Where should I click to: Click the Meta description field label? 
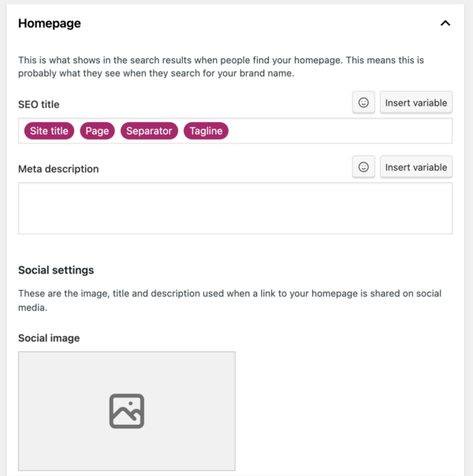coord(58,169)
